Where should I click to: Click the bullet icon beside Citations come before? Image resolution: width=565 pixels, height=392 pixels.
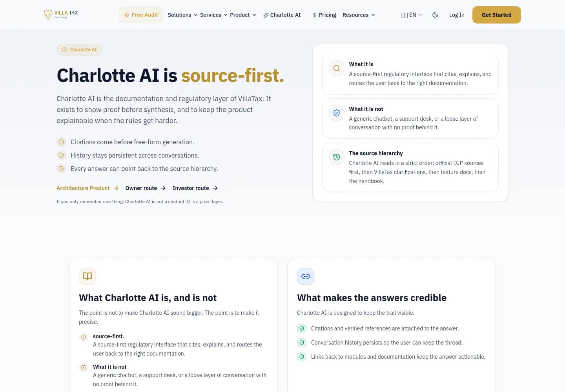[61, 142]
